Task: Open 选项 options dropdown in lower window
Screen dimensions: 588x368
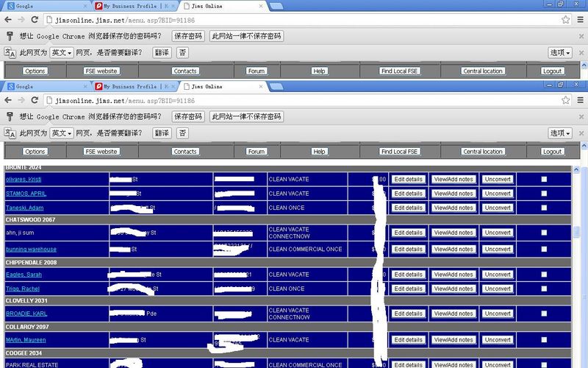Action: (x=560, y=133)
